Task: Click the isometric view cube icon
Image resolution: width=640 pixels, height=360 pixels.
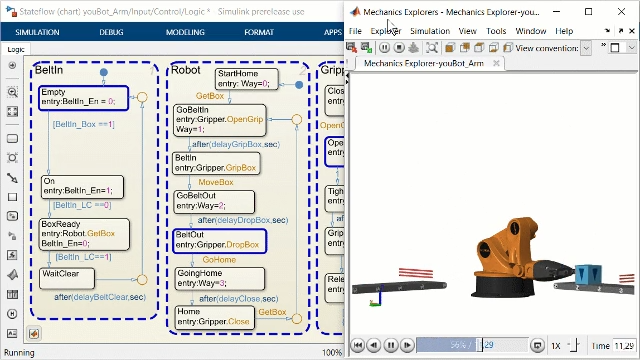Action: pyautogui.click(x=450, y=48)
